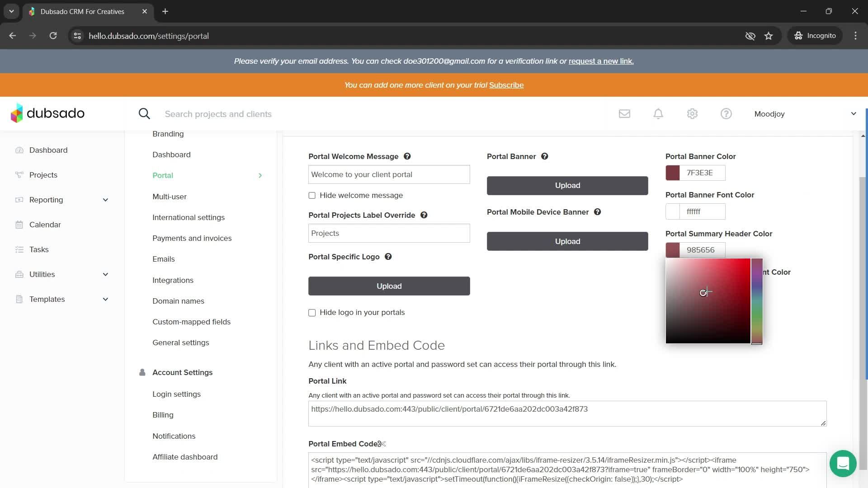Open Payments and invoices settings

pyautogui.click(x=192, y=238)
